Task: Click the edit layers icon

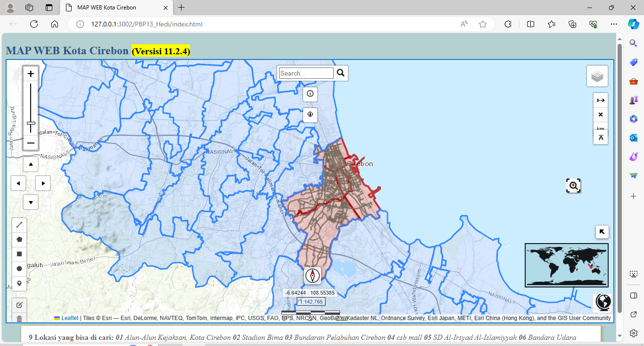Action: (x=19, y=305)
